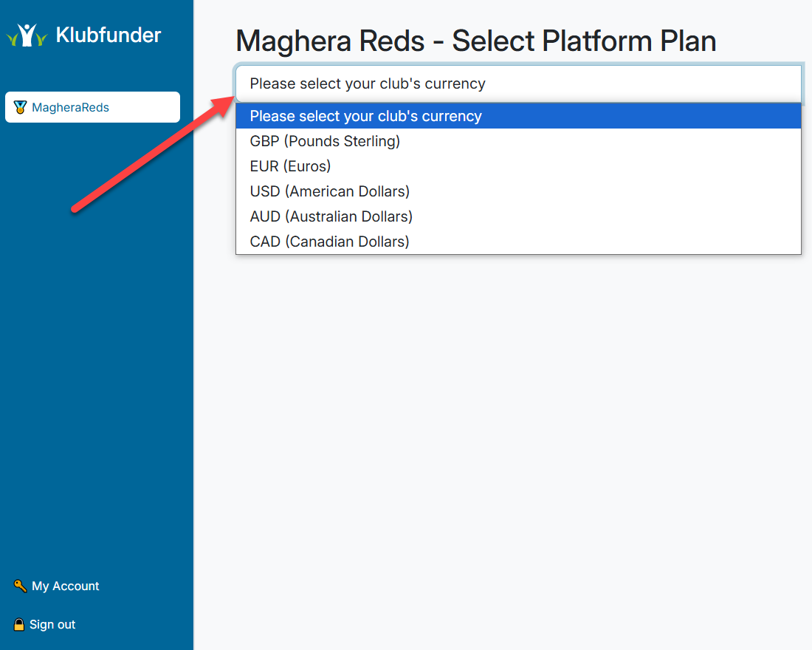Click the Select Platform Plan page heading
812x650 pixels.
point(475,41)
